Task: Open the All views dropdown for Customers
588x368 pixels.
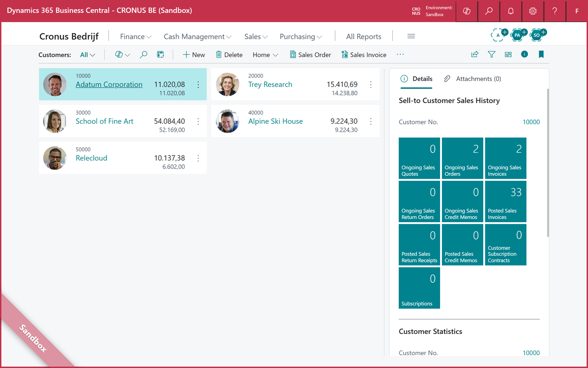Action: (88, 55)
